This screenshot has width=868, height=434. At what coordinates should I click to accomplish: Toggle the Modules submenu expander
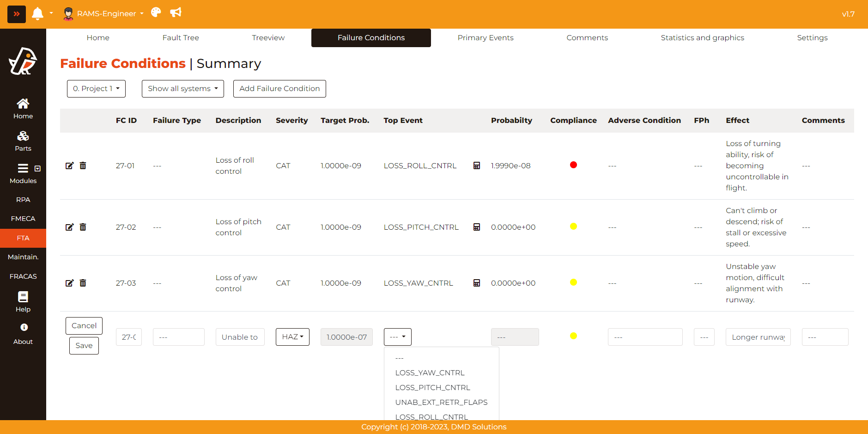coord(38,169)
